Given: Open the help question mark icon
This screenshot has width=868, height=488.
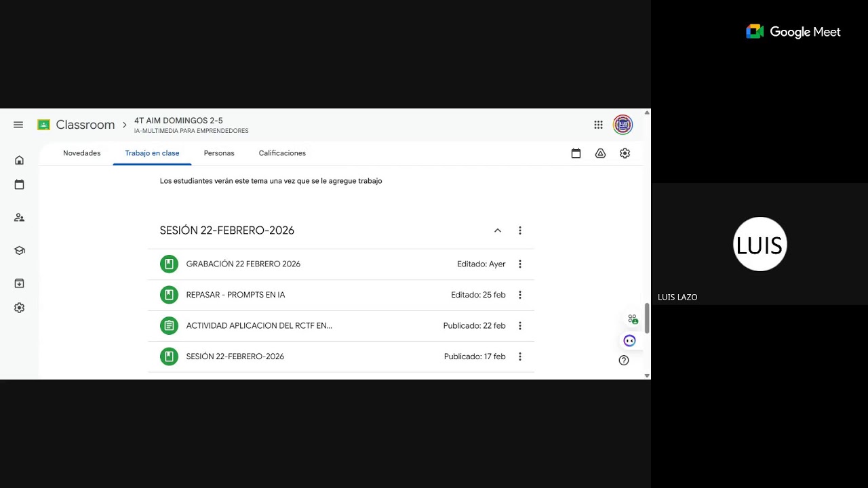Looking at the screenshot, I should (x=624, y=360).
